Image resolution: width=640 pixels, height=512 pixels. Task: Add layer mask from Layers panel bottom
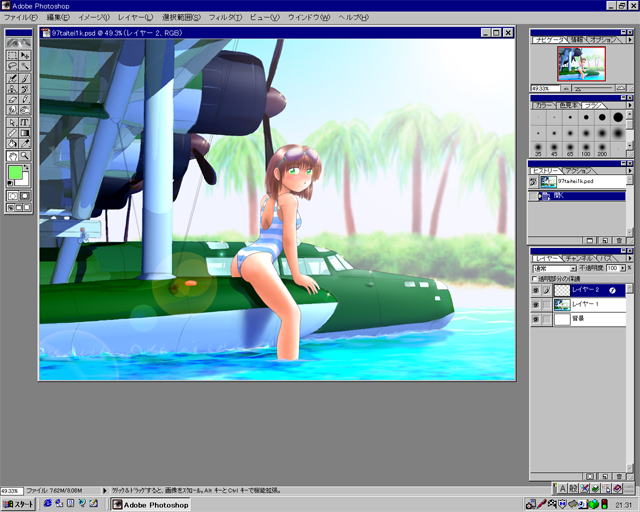[590, 476]
